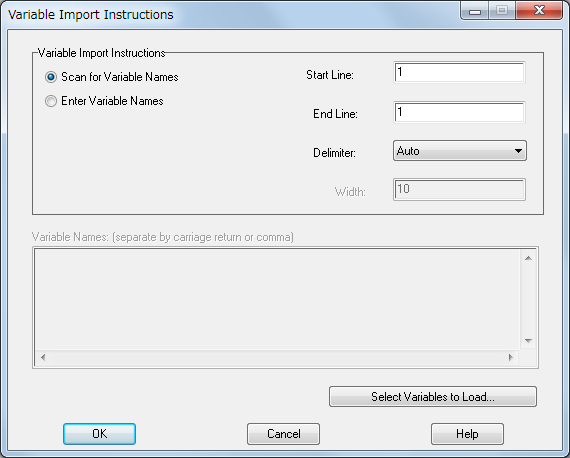
Task: Open the Delimiter dropdown
Action: (459, 151)
